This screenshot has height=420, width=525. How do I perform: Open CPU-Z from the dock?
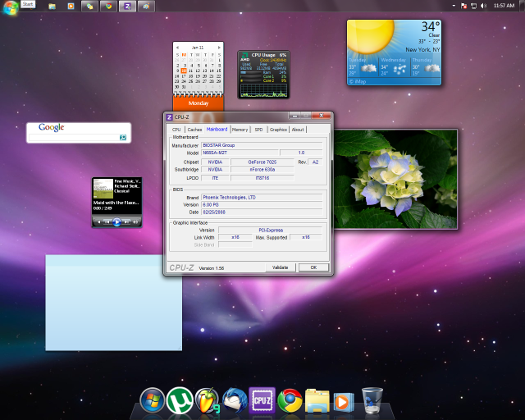(x=262, y=400)
